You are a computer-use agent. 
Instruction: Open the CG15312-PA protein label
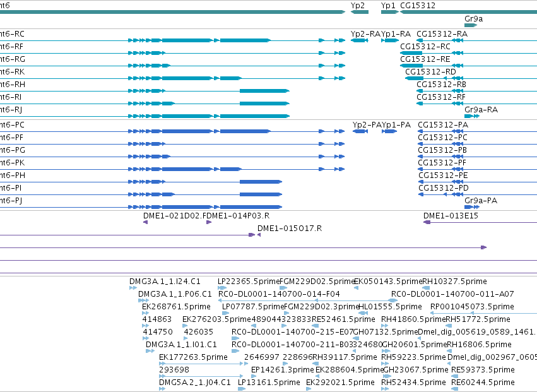[443, 125]
